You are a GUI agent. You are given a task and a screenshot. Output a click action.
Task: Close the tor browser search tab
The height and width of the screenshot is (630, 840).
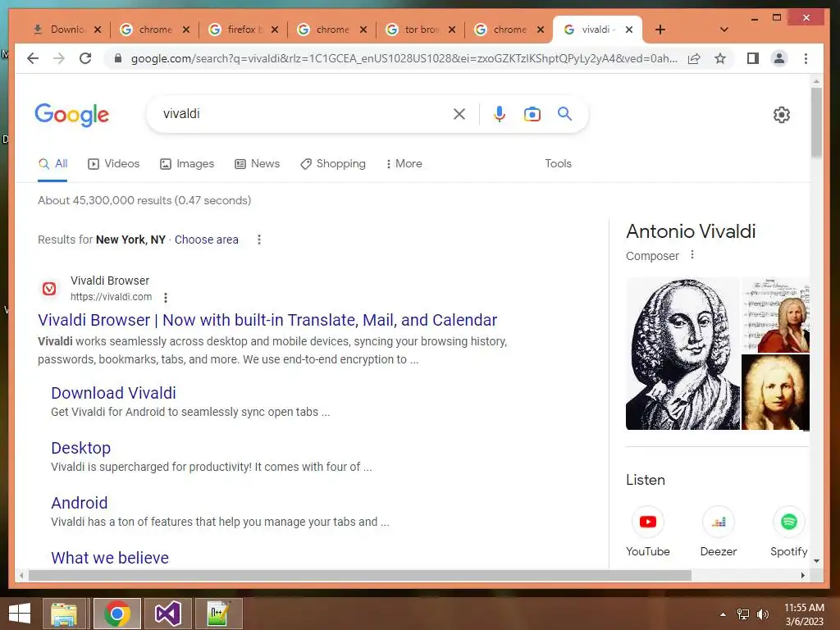click(452, 30)
